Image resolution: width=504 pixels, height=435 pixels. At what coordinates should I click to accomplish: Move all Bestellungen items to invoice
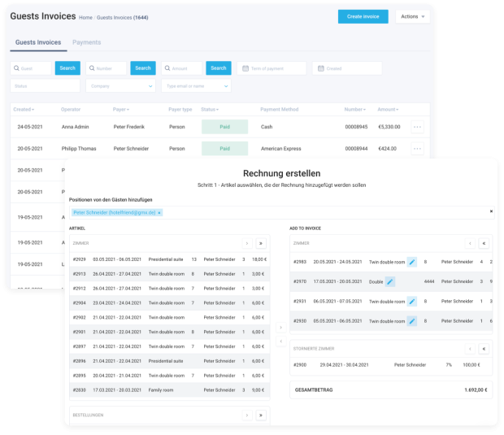[261, 415]
